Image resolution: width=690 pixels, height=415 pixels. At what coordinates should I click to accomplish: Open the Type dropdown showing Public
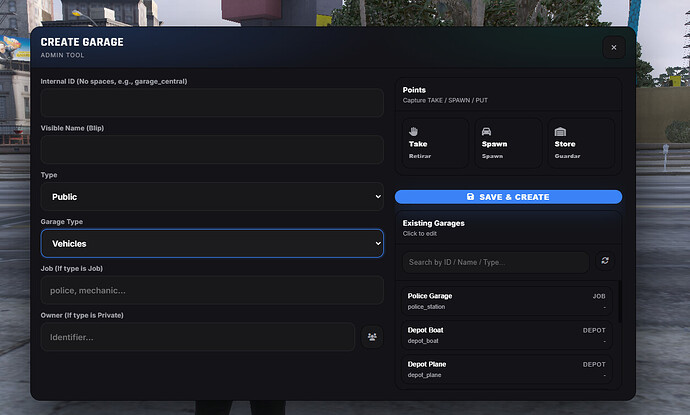click(x=211, y=197)
